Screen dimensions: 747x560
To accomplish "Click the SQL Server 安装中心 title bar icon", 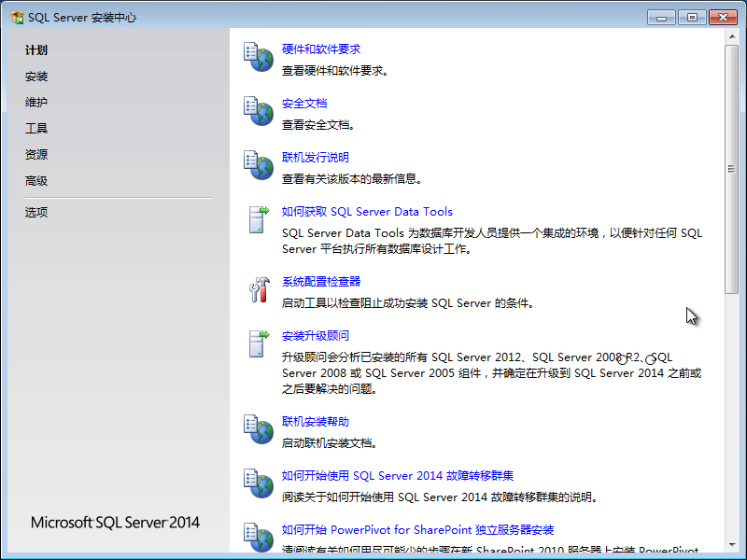I will click(17, 18).
